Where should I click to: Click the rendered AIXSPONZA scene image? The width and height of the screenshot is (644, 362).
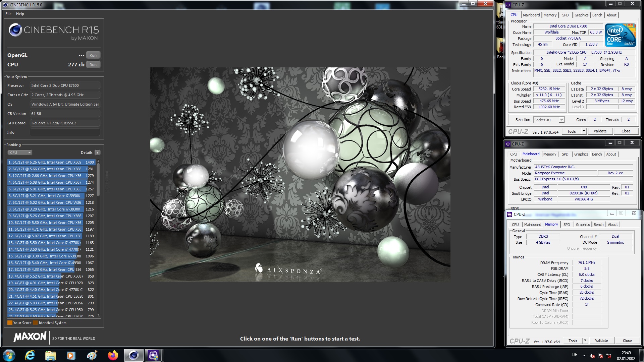pyautogui.click(x=300, y=174)
